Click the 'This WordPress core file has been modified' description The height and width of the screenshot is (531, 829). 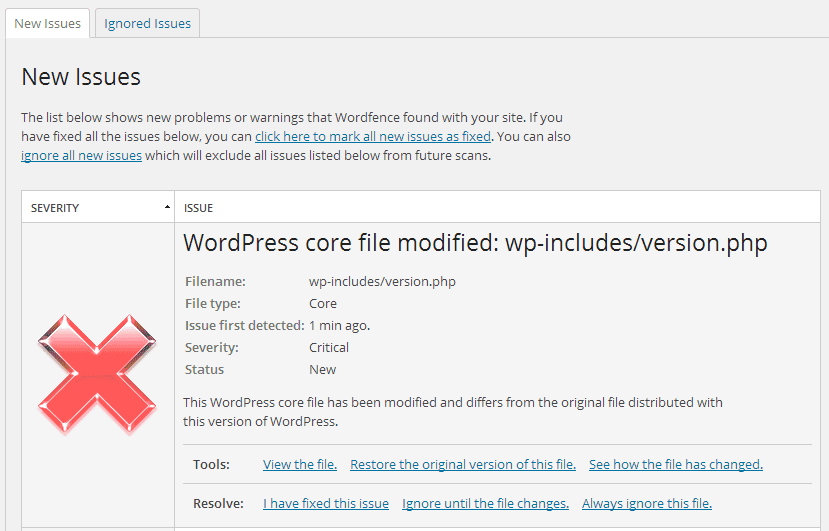coord(453,412)
